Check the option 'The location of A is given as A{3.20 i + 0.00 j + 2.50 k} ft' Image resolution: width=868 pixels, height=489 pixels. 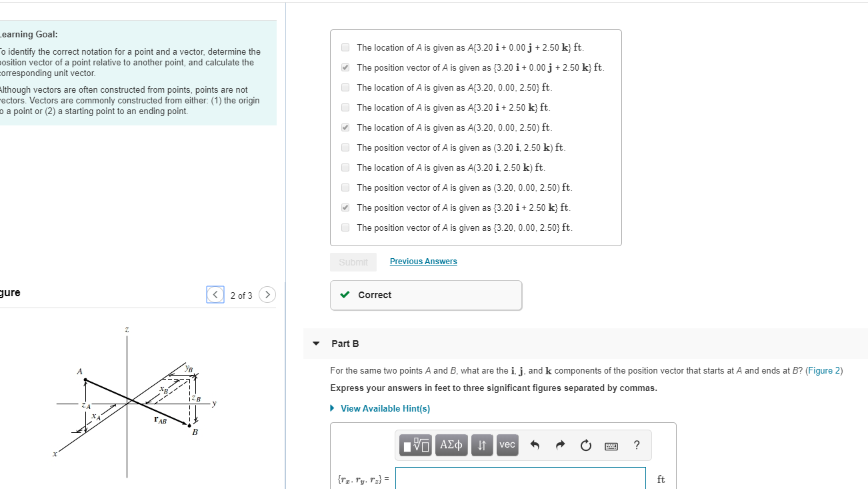tap(345, 47)
